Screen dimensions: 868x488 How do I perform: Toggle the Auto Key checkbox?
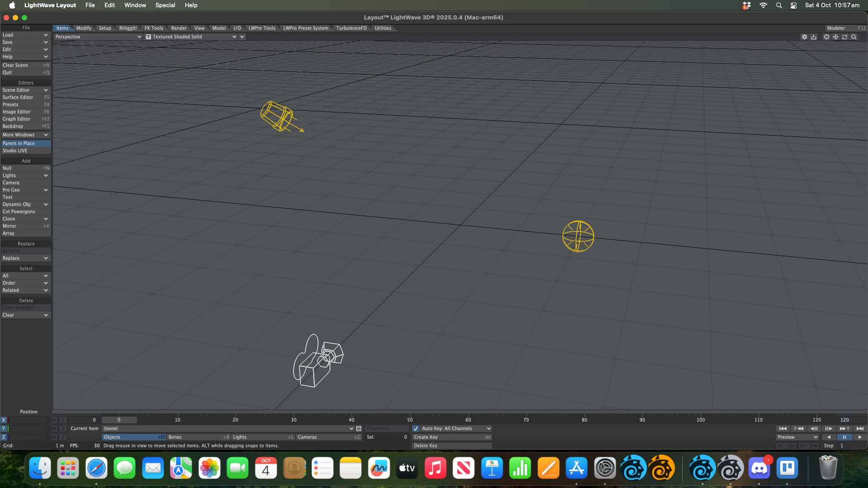coord(415,428)
